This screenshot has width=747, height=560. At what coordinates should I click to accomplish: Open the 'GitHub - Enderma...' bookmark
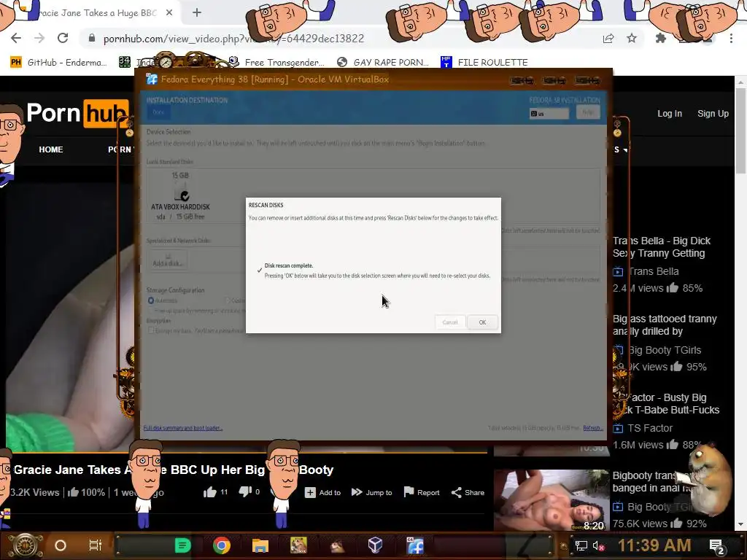click(58, 63)
